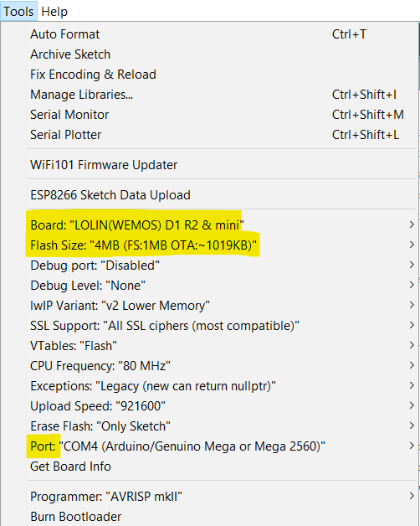Image resolution: width=420 pixels, height=526 pixels.
Task: Open the CPU Frequency submenu
Action: point(222,366)
